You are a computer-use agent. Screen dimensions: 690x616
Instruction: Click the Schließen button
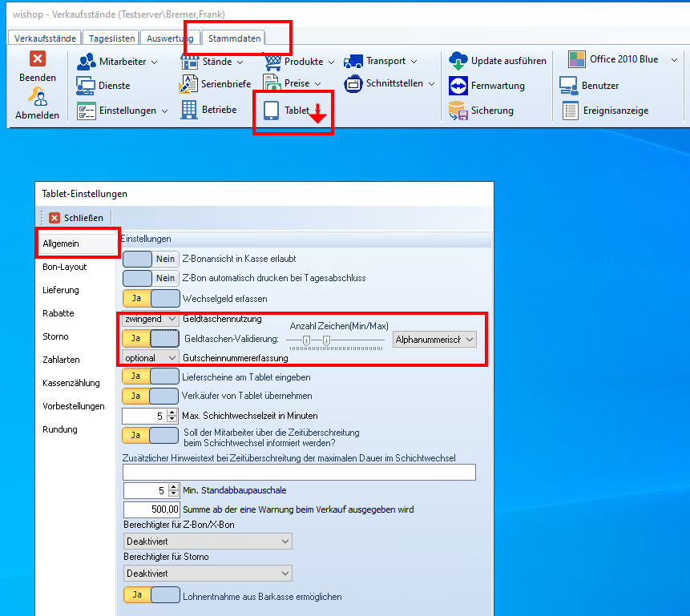(76, 217)
